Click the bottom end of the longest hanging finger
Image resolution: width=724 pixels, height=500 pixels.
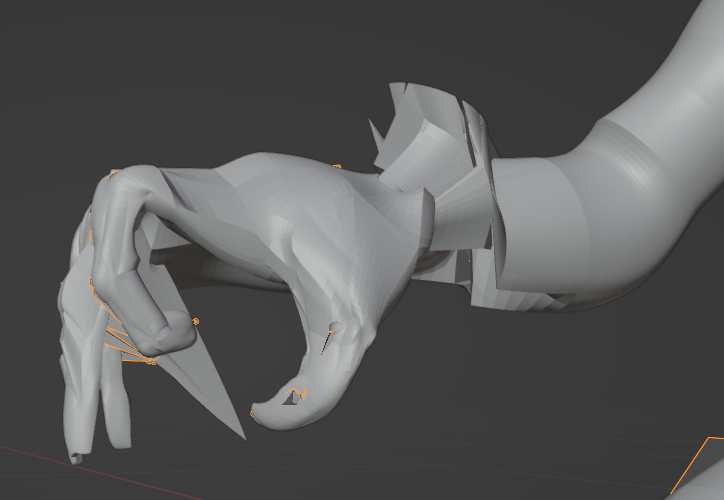pos(74,458)
